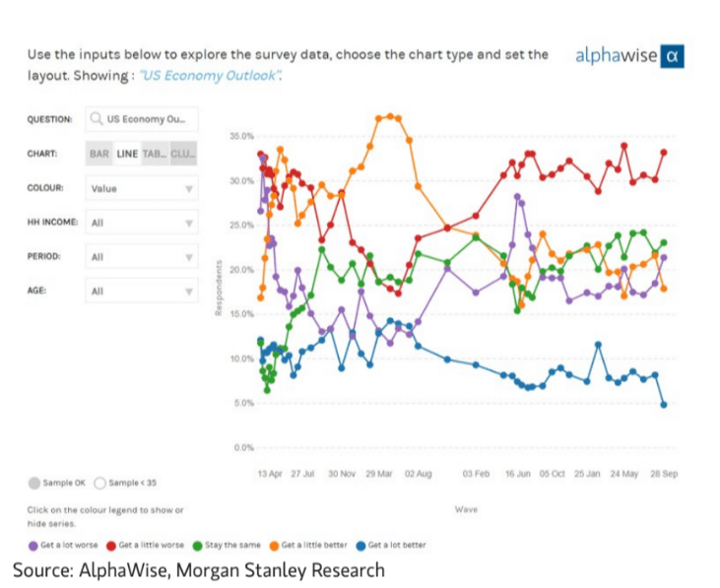
Task: Click the grey Sample OK circle icon
Action: tap(34, 483)
